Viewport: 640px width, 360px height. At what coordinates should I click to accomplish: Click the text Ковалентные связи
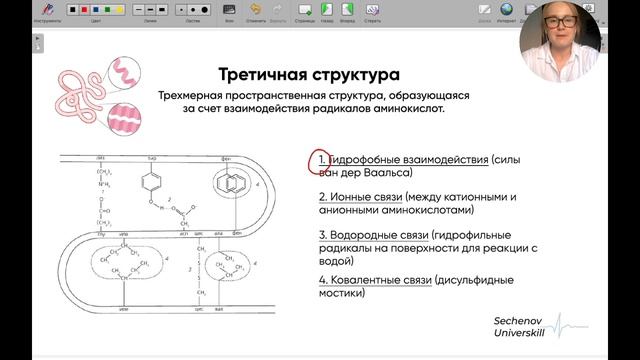381,280
